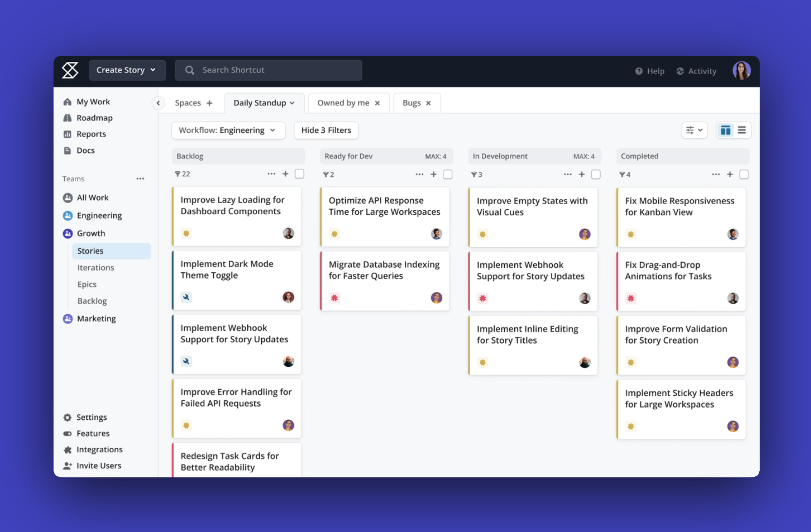The width and height of the screenshot is (811, 532).
Task: Open the Create Story dropdown
Action: 127,70
